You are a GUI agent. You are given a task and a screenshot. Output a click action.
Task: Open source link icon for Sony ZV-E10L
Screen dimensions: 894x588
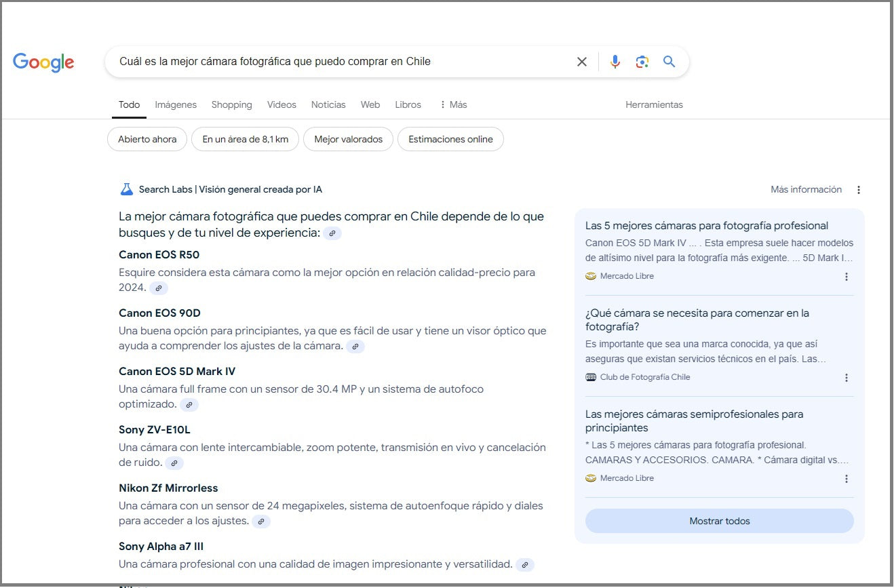(174, 463)
